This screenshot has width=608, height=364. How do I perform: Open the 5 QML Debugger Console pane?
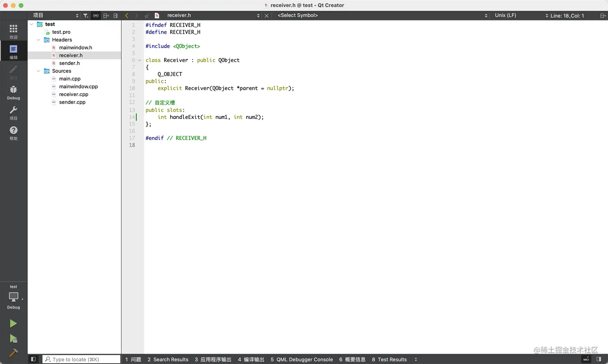[302, 359]
